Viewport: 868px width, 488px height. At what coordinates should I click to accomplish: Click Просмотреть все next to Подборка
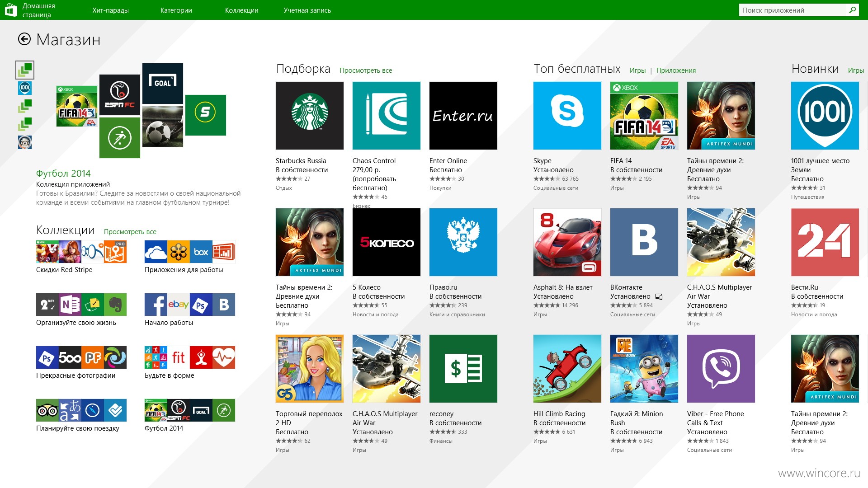pyautogui.click(x=366, y=70)
